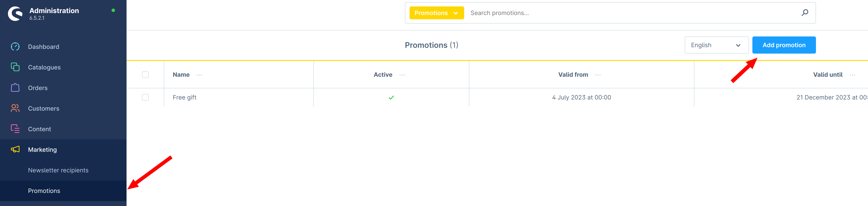Screen dimensions: 868x206
Task: Open Name column options menu
Action: pyautogui.click(x=199, y=75)
